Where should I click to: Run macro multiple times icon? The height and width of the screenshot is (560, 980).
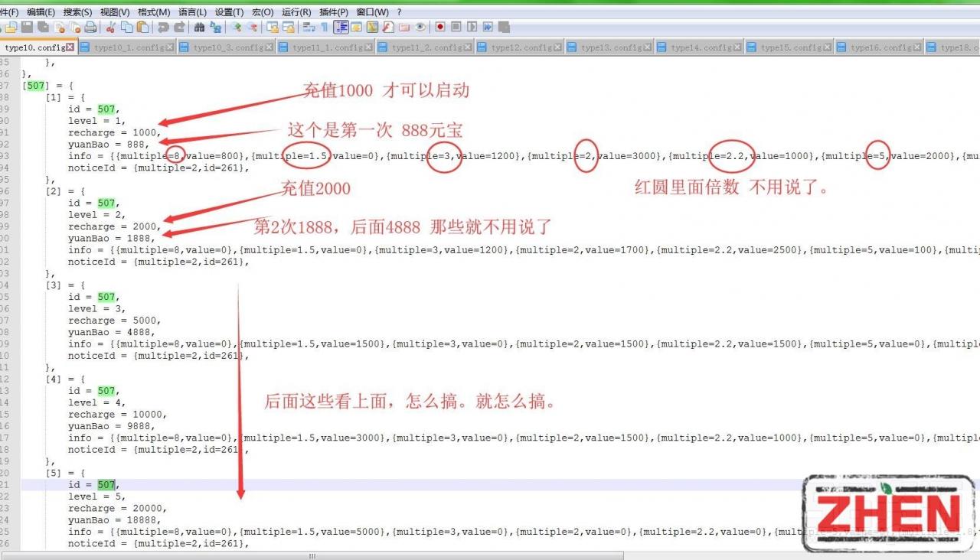coord(488,27)
